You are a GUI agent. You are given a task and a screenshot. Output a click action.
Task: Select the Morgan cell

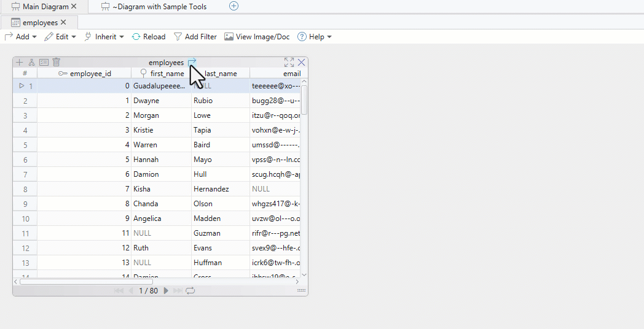click(162, 115)
